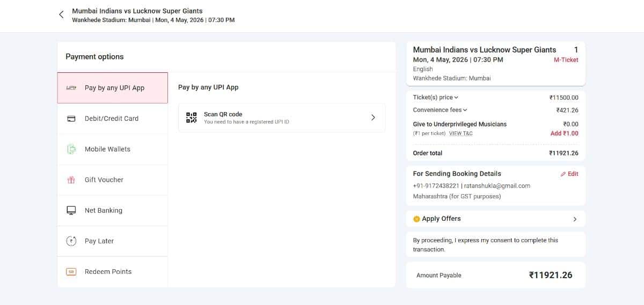The width and height of the screenshot is (644, 305).
Task: Click the match title in header
Action: (137, 11)
